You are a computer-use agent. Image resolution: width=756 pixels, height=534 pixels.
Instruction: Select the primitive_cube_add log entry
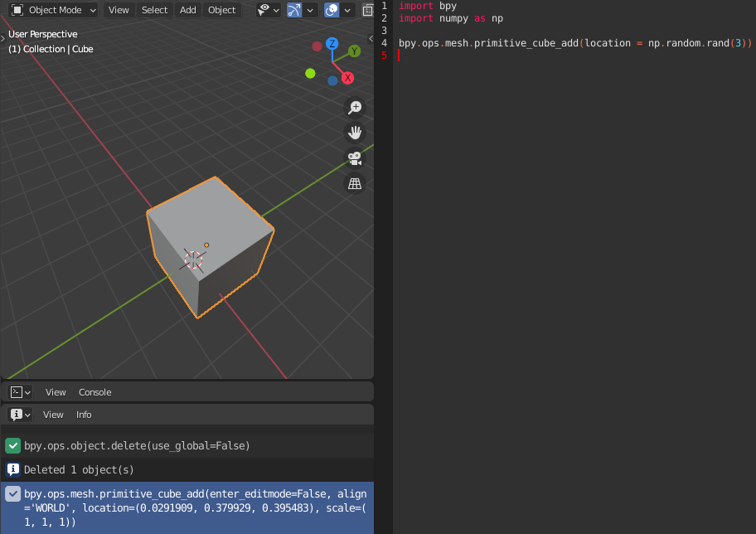coord(187,508)
